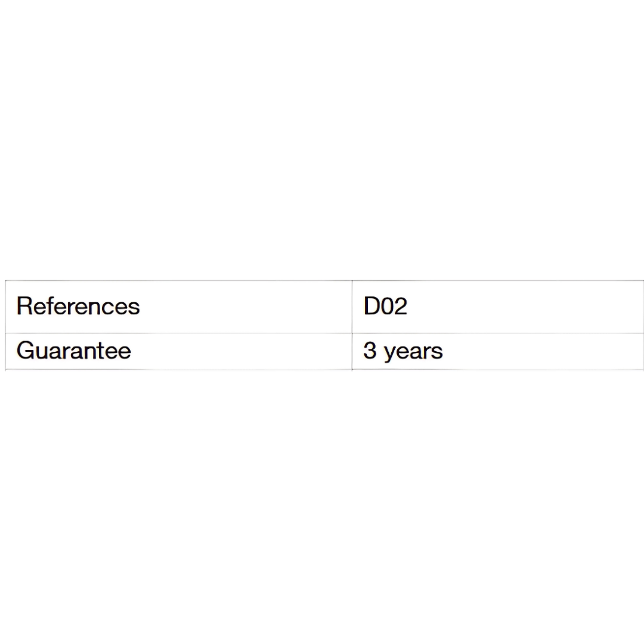Click the Guarantee label cell text

click(x=74, y=351)
